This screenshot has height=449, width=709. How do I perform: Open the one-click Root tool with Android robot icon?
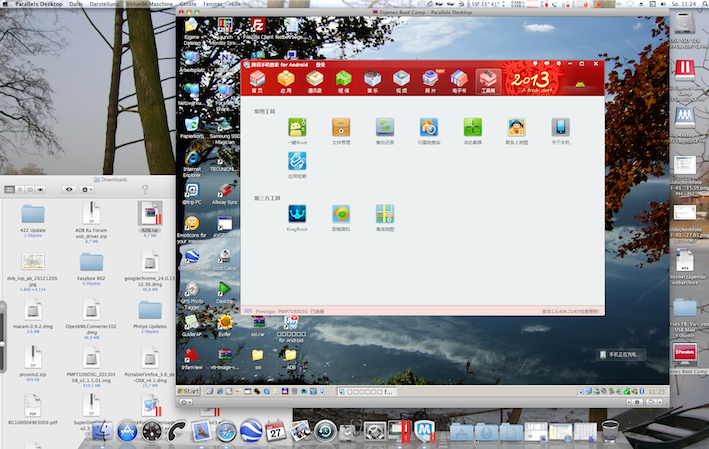[x=297, y=128]
